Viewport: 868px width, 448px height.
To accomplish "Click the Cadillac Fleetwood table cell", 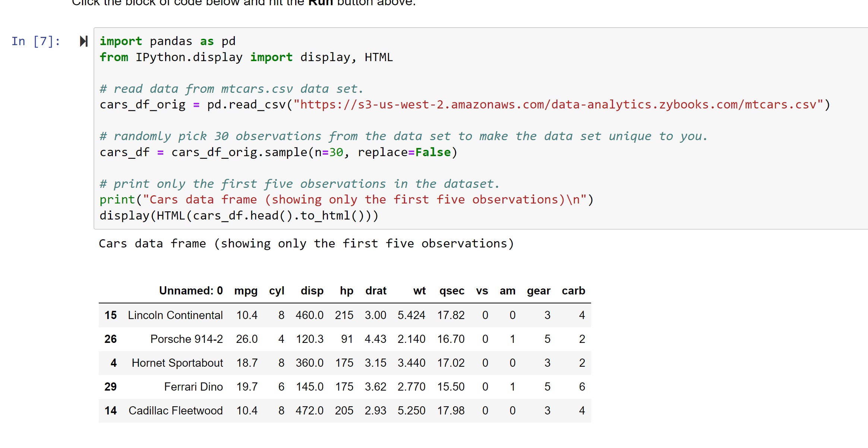I will click(x=176, y=411).
